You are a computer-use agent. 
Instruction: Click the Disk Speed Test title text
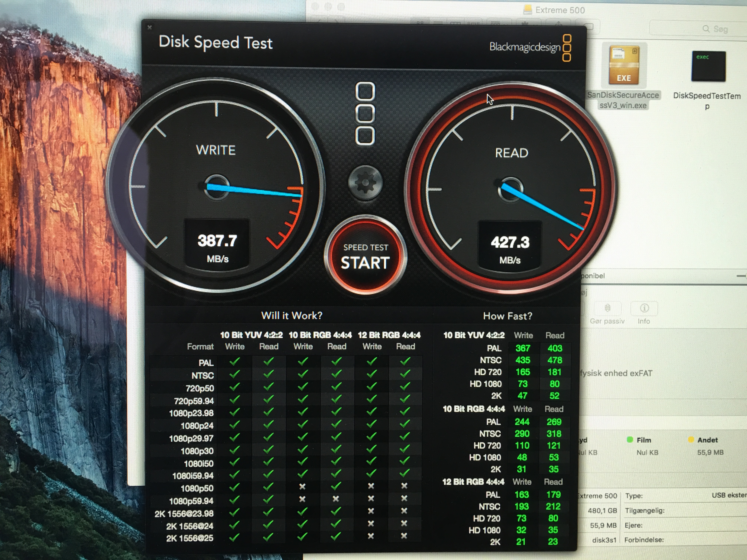coord(215,43)
